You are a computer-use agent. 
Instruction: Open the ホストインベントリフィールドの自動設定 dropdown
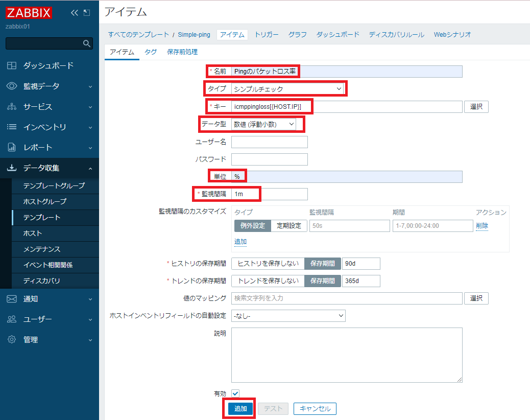point(288,316)
